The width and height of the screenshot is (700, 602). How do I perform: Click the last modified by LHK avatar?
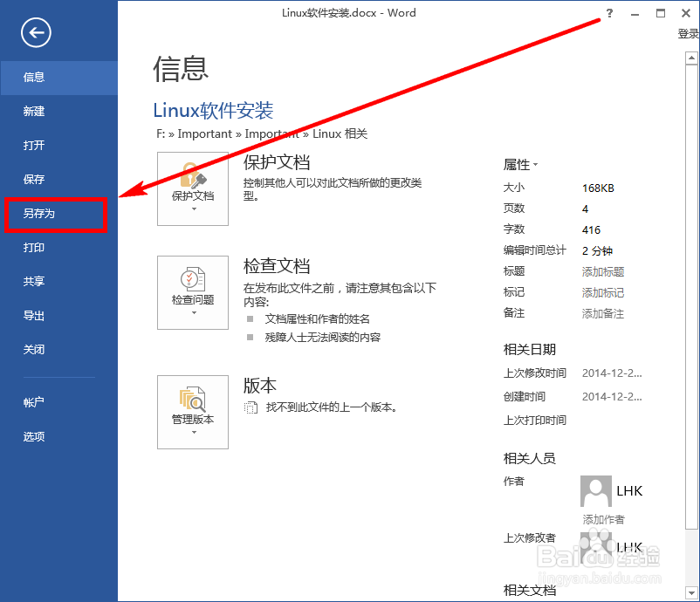click(596, 548)
